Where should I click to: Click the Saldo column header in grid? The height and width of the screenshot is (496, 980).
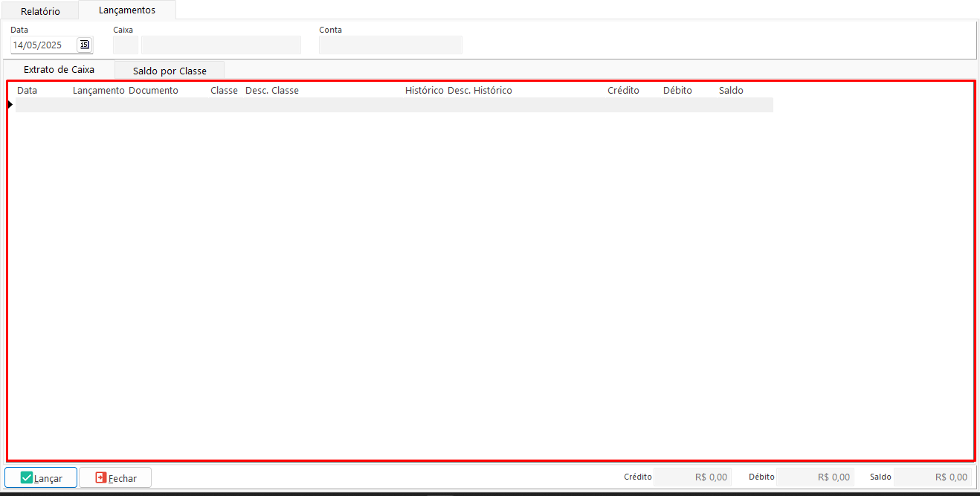click(731, 90)
